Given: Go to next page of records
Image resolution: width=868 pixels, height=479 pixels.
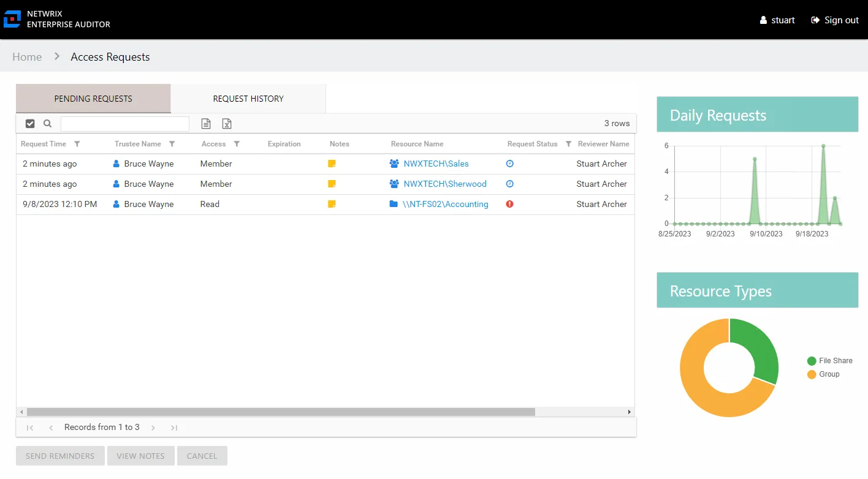Looking at the screenshot, I should coord(153,428).
